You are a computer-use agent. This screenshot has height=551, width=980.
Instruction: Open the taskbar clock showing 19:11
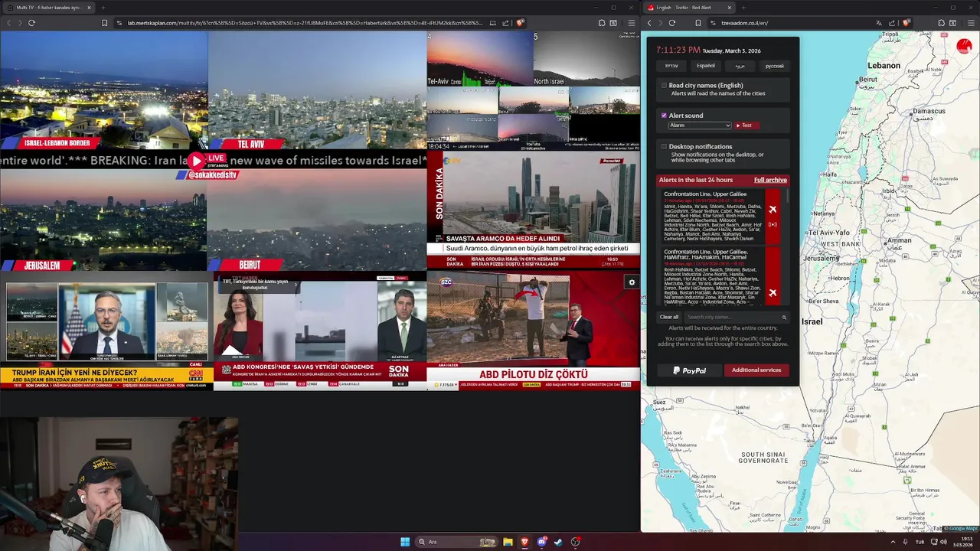click(963, 542)
